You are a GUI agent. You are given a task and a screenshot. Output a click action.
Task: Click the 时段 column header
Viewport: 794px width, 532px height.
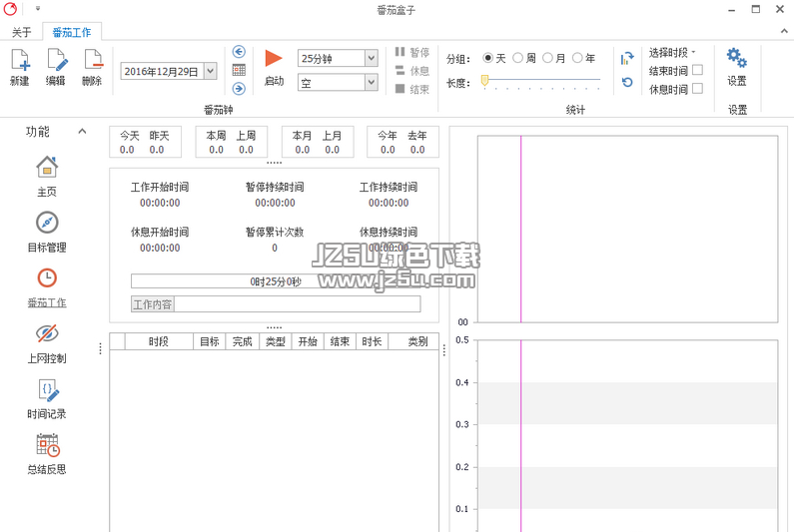159,341
